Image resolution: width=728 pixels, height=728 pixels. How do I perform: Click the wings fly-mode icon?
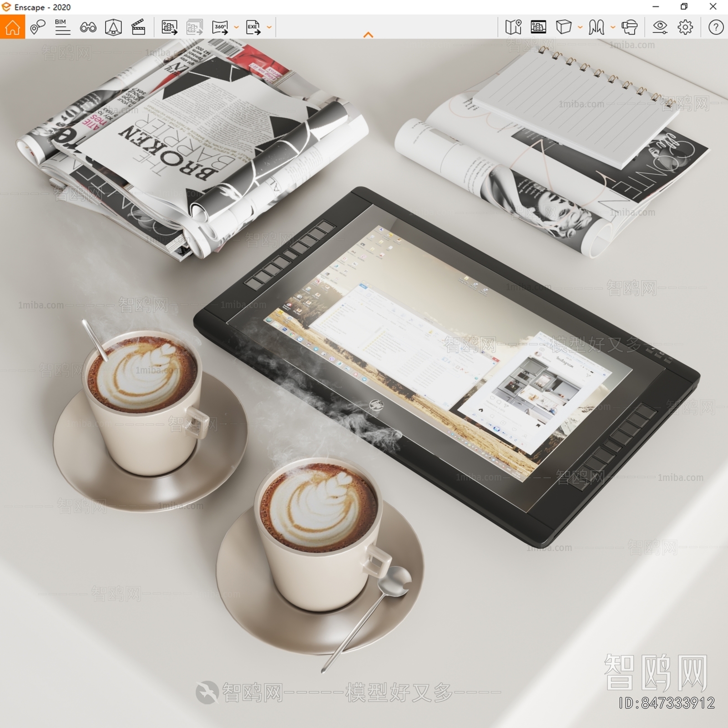click(597, 27)
